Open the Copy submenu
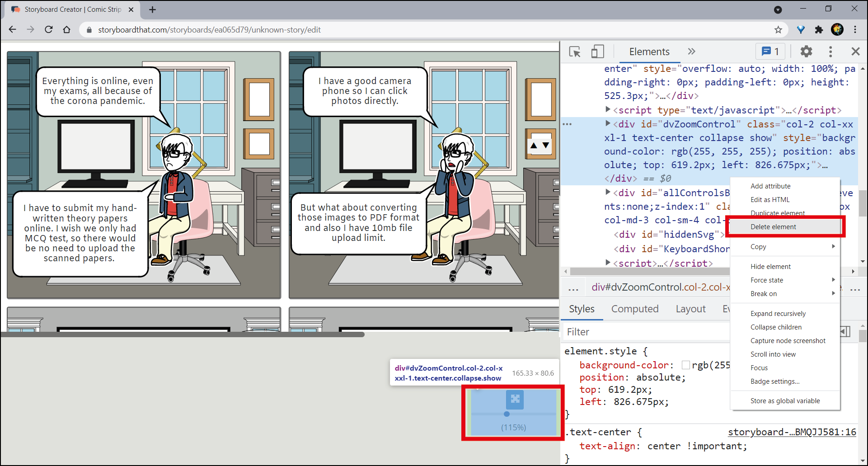 pos(785,247)
